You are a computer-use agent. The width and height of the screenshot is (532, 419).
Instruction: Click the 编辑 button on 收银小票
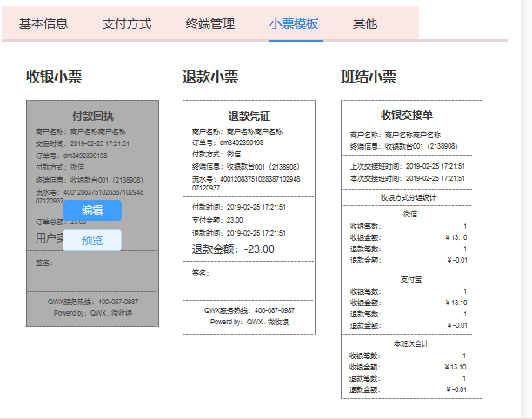pos(92,210)
